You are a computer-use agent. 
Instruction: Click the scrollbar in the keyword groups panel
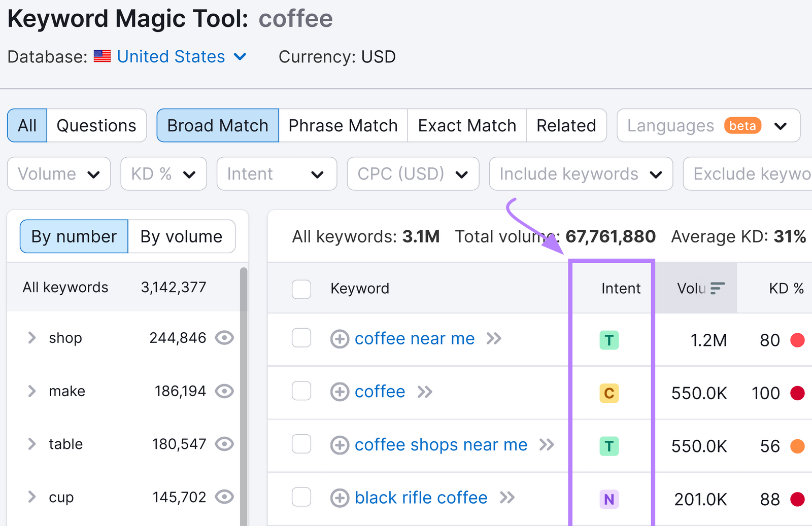(243, 355)
